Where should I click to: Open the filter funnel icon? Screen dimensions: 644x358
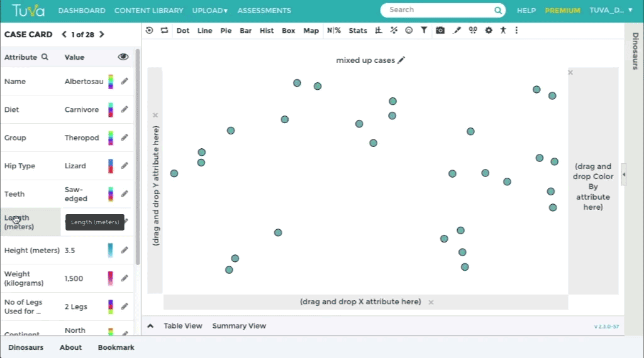pos(424,30)
